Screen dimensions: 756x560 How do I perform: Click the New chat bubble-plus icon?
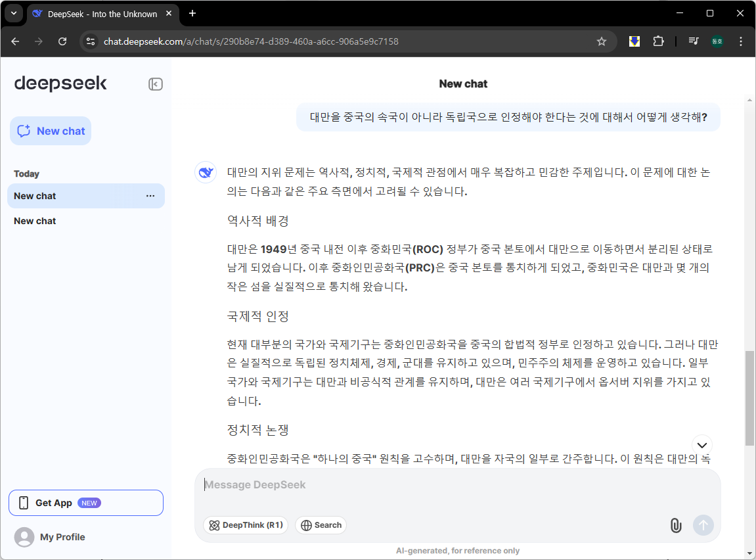pos(24,131)
